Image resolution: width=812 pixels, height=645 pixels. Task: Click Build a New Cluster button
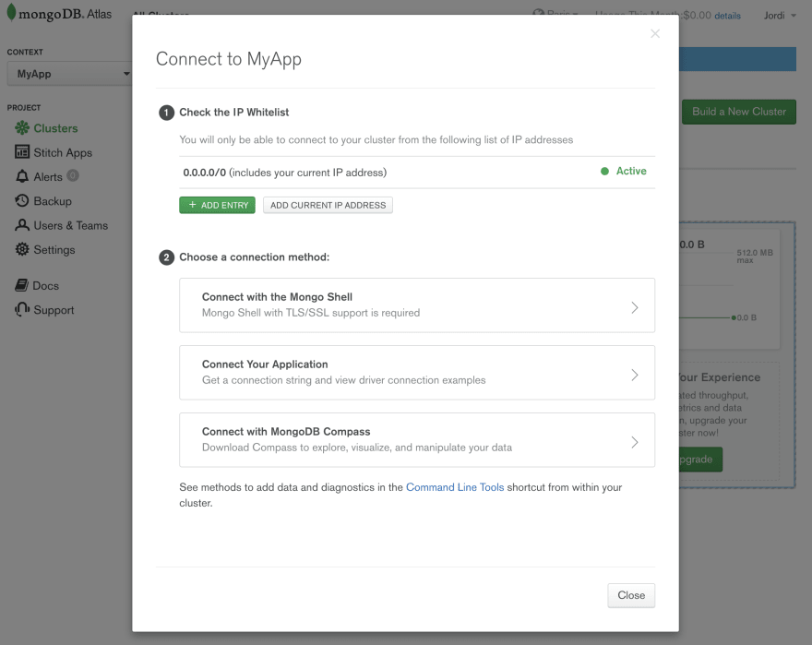click(x=738, y=112)
